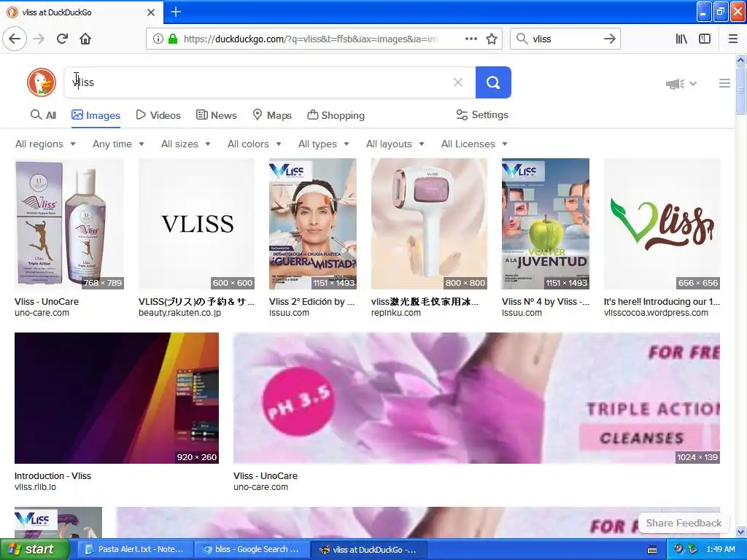The height and width of the screenshot is (560, 747).
Task: Close the vliss at DuckDuckGo tab
Action: tap(151, 12)
